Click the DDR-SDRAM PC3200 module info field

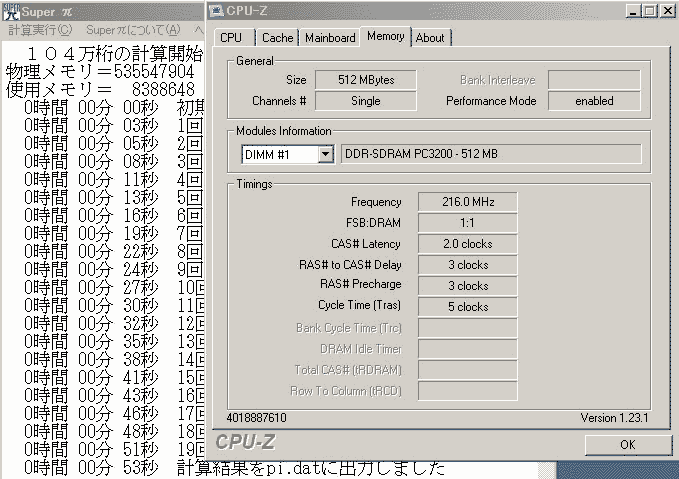tap(490, 154)
